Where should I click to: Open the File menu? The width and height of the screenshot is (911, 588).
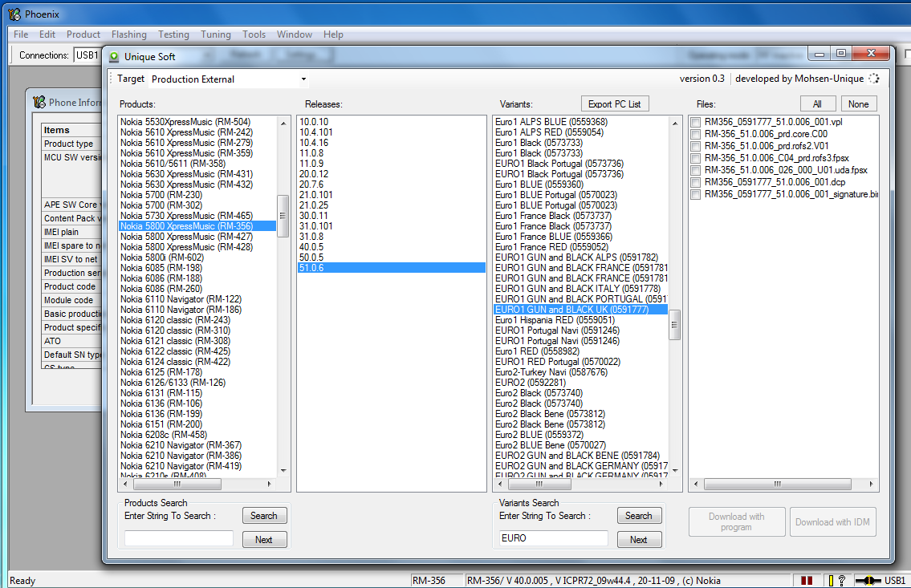[x=21, y=34]
